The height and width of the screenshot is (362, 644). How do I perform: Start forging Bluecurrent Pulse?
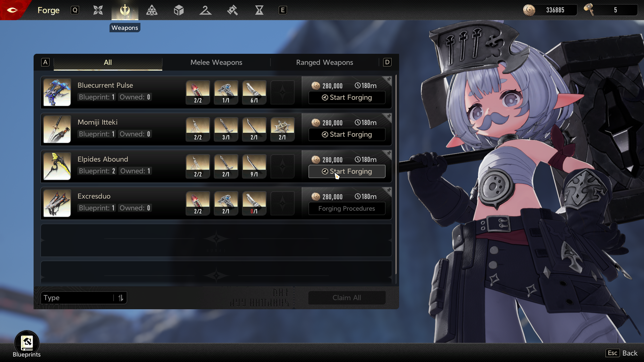pyautogui.click(x=347, y=97)
